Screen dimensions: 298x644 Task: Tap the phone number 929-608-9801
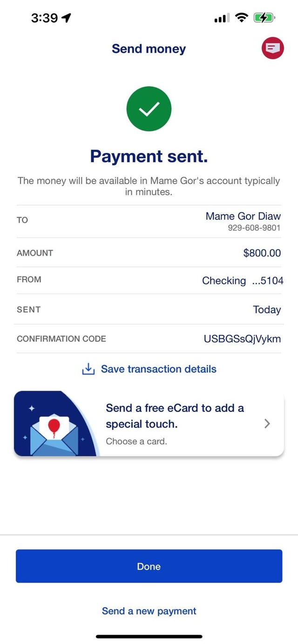coord(254,228)
